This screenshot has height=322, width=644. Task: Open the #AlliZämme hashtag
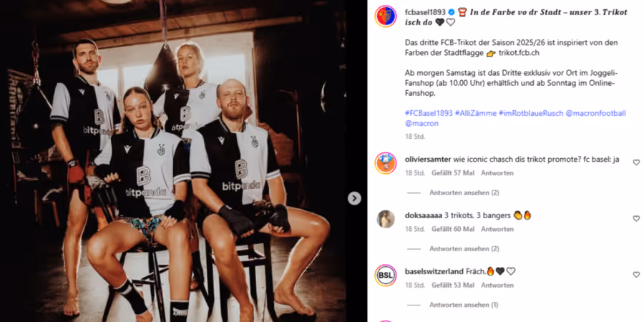(x=476, y=113)
